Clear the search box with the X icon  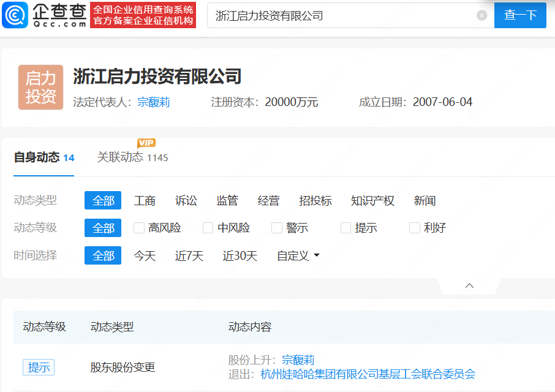482,15
